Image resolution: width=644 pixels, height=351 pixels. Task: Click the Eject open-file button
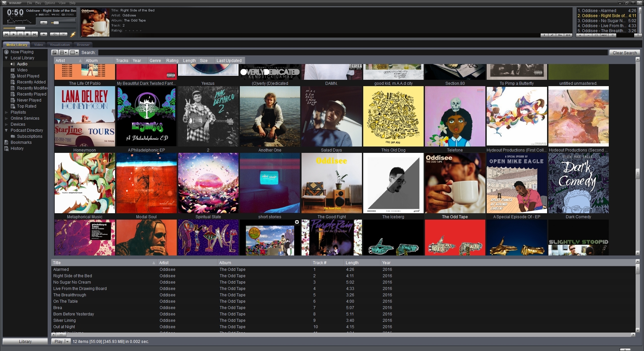[44, 34]
